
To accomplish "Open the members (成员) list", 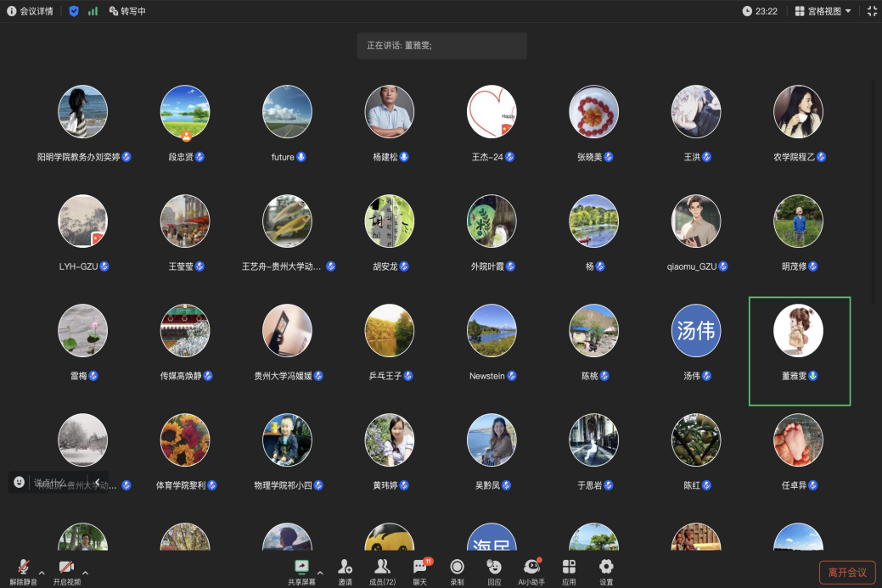I will coord(383,568).
